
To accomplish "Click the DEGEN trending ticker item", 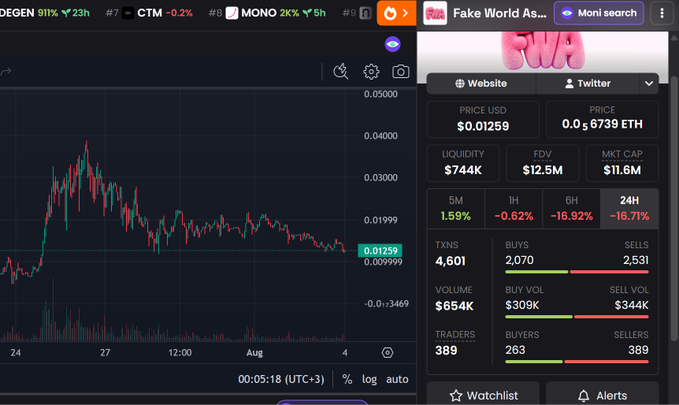I will (45, 13).
